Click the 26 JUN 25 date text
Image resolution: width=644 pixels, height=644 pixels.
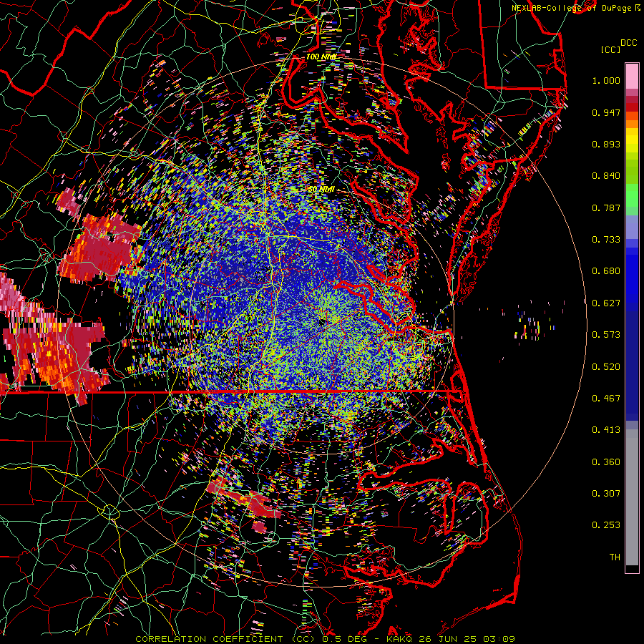(x=449, y=639)
